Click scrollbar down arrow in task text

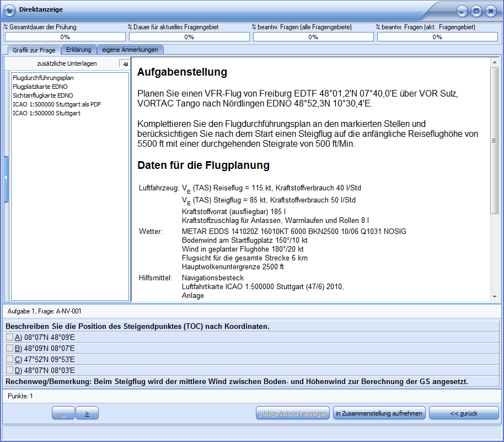coord(495,296)
